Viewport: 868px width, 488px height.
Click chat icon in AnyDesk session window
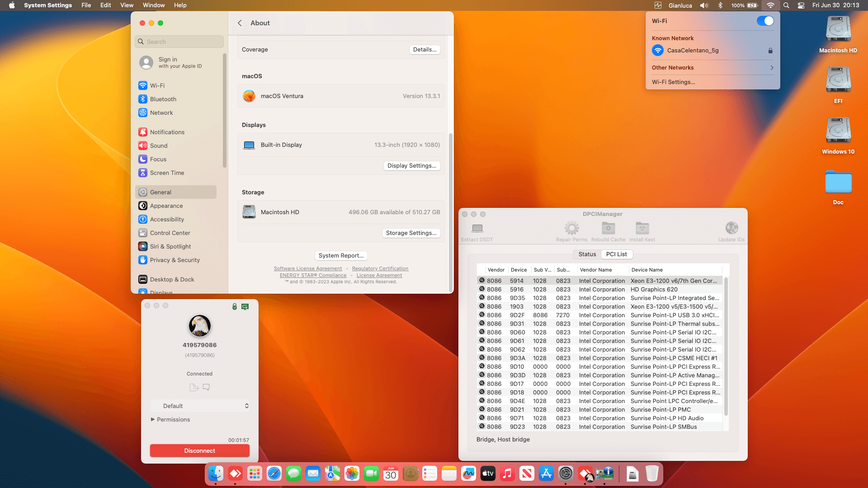click(206, 387)
